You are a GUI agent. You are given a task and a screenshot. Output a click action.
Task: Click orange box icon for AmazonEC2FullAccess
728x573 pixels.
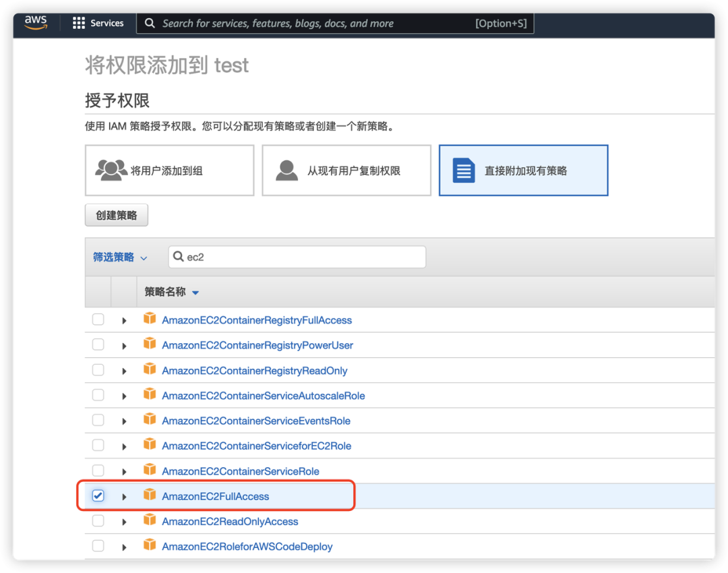coord(150,494)
